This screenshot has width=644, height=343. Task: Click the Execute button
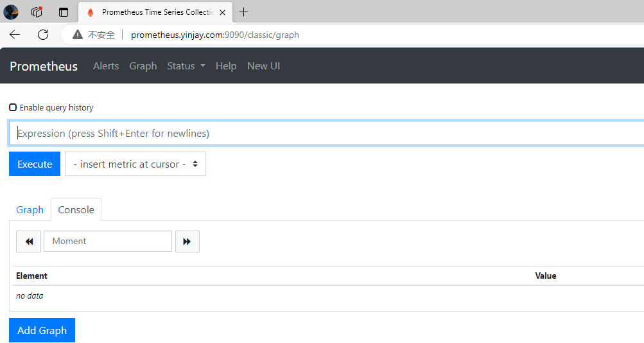pos(35,164)
